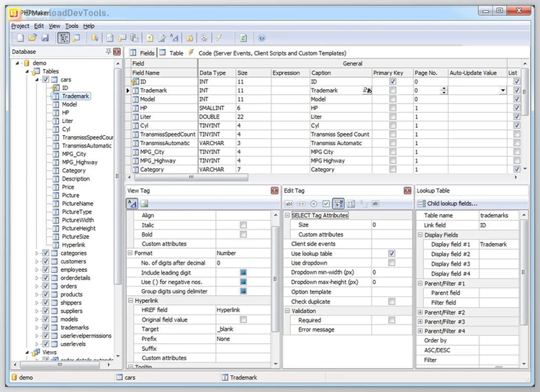Image resolution: width=540 pixels, height=392 pixels.
Task: Expand the trademarks table tree node
Action: point(37,328)
